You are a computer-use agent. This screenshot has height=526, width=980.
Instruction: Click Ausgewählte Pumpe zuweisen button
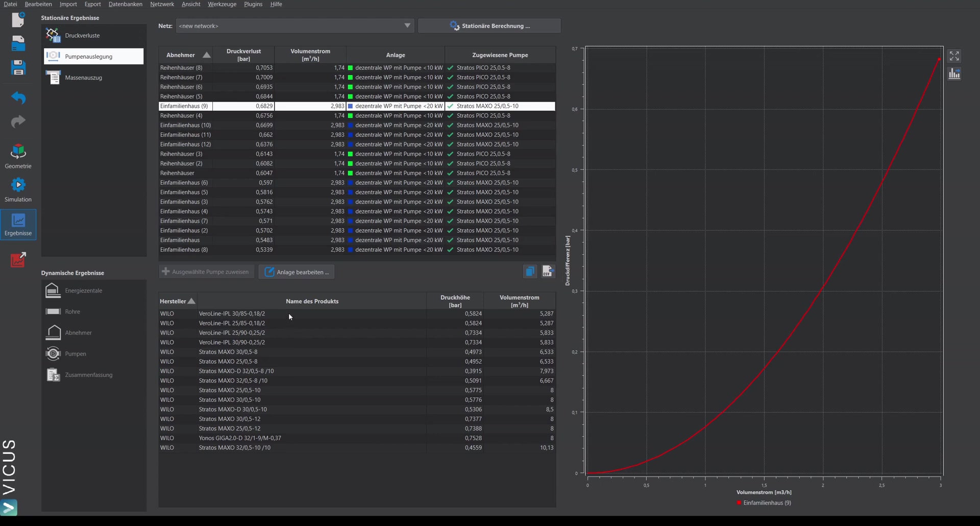click(x=206, y=272)
